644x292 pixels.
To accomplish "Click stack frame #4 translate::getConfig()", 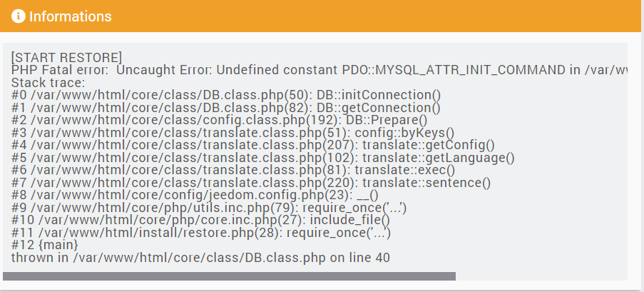I will [253, 146].
